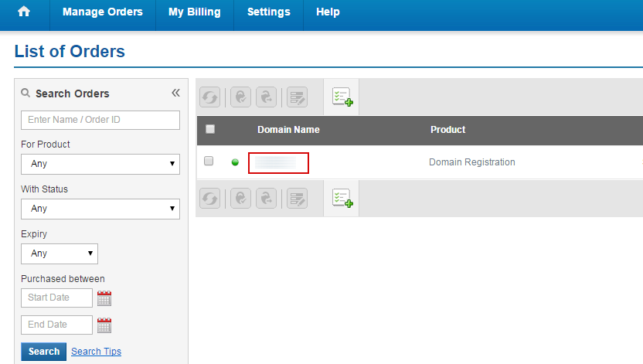Click the Home icon in navigation bar
Image resolution: width=643 pixels, height=364 pixels.
click(24, 12)
